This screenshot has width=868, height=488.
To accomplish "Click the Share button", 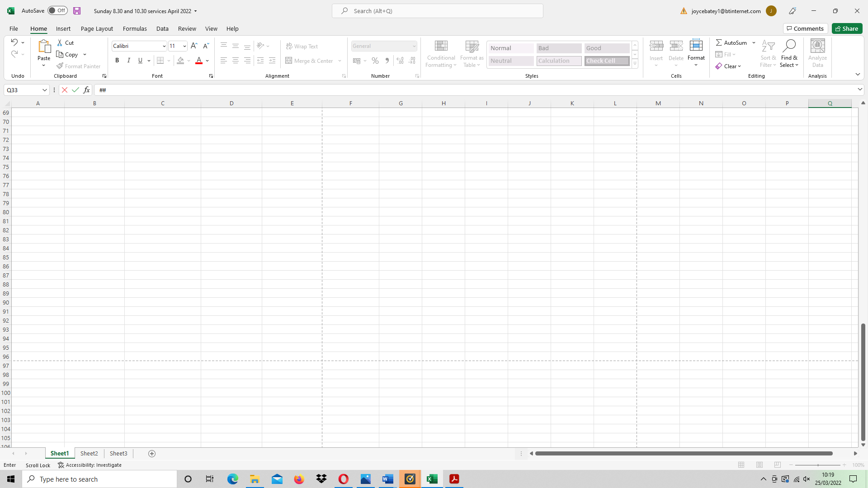I will pos(847,28).
